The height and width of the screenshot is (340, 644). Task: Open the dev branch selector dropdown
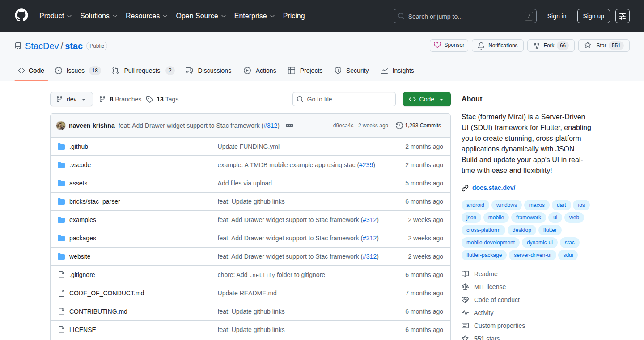(72, 99)
